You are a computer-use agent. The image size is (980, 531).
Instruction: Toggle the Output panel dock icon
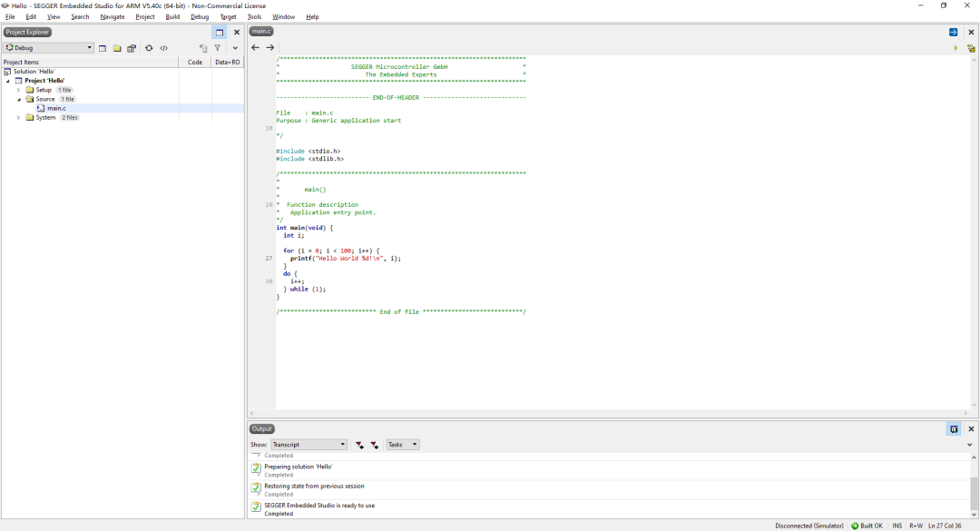pyautogui.click(x=954, y=429)
